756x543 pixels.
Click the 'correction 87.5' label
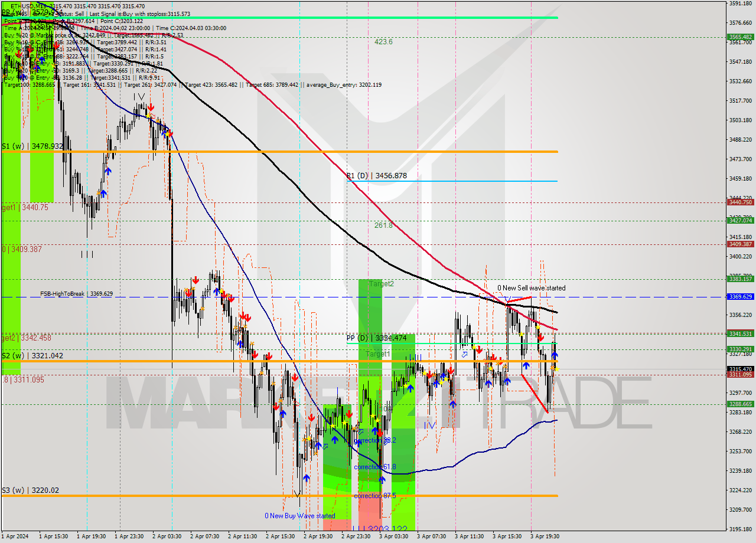click(x=375, y=496)
